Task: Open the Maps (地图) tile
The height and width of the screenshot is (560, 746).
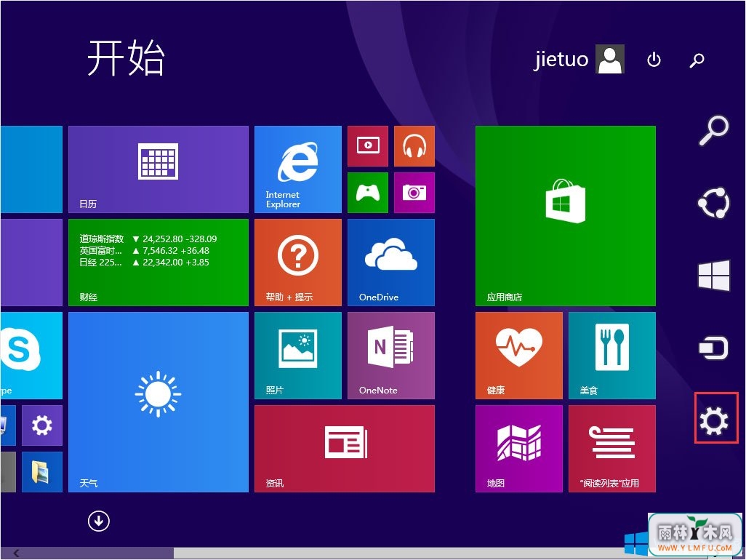Action: click(519, 449)
